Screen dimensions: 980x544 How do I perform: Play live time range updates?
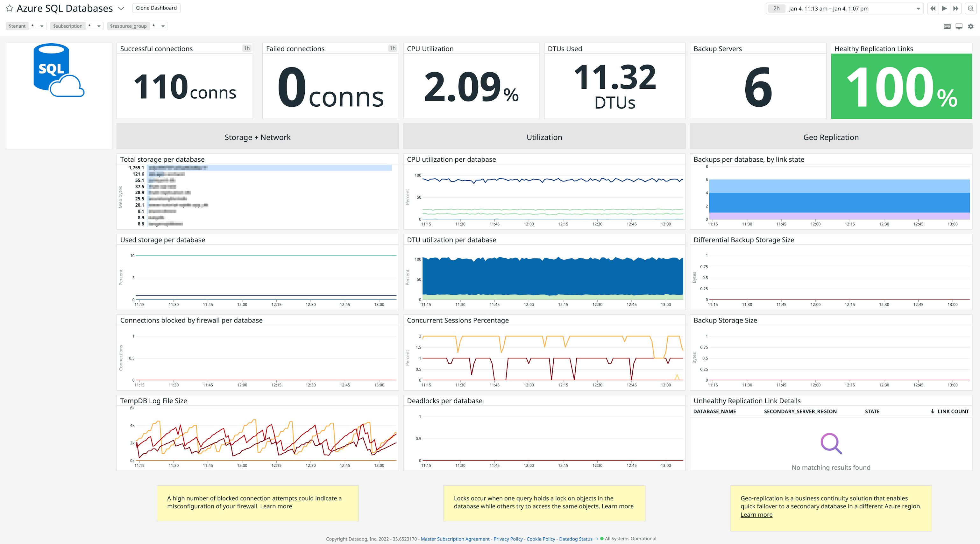945,8
